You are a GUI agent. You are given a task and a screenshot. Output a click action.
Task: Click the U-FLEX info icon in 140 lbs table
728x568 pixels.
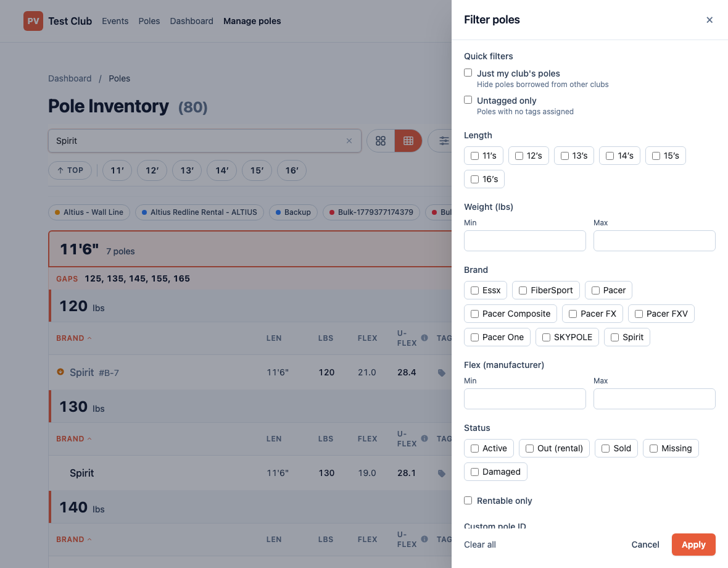pyautogui.click(x=424, y=539)
